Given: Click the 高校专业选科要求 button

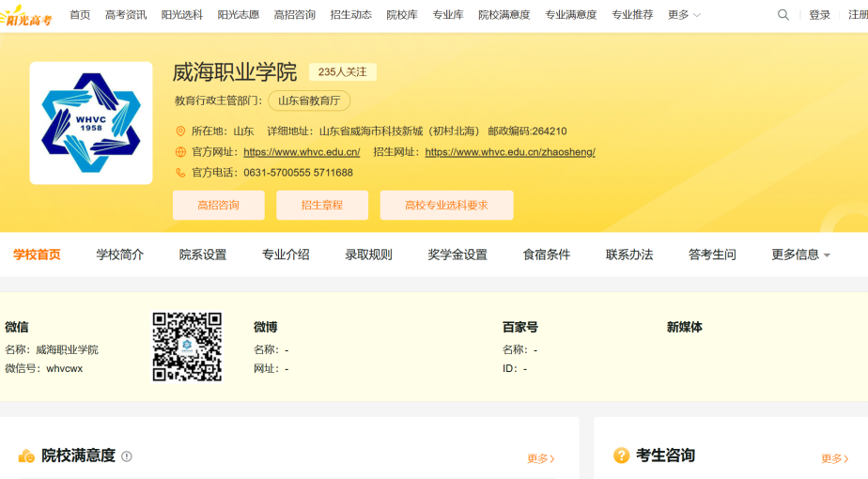Looking at the screenshot, I should (x=447, y=206).
